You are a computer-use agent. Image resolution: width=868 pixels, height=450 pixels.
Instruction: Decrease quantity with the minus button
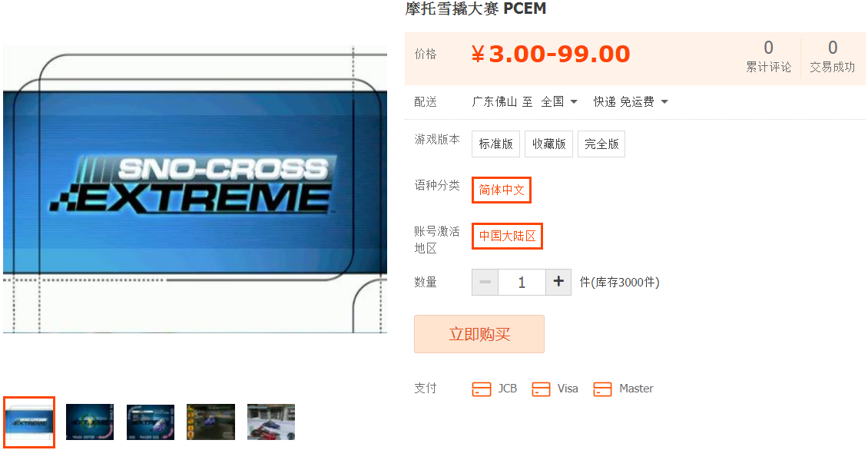tap(485, 282)
